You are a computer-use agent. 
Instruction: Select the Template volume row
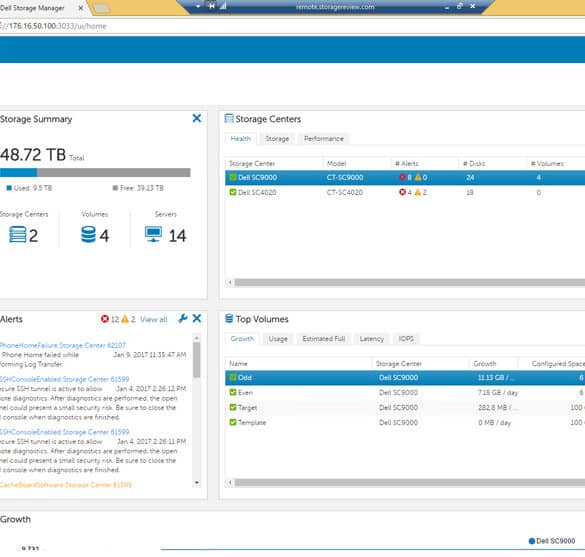(405, 422)
